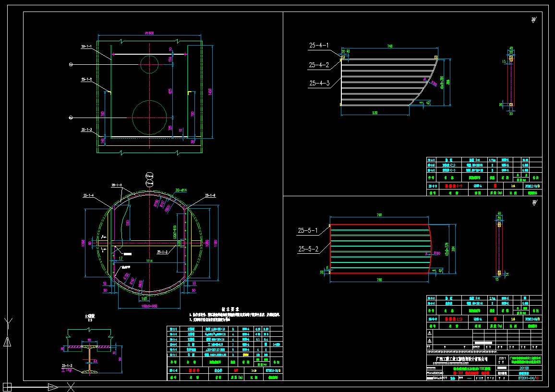Click the green 30-φ14 hole callout
Screen dimensions: 555x392
click(x=181, y=190)
